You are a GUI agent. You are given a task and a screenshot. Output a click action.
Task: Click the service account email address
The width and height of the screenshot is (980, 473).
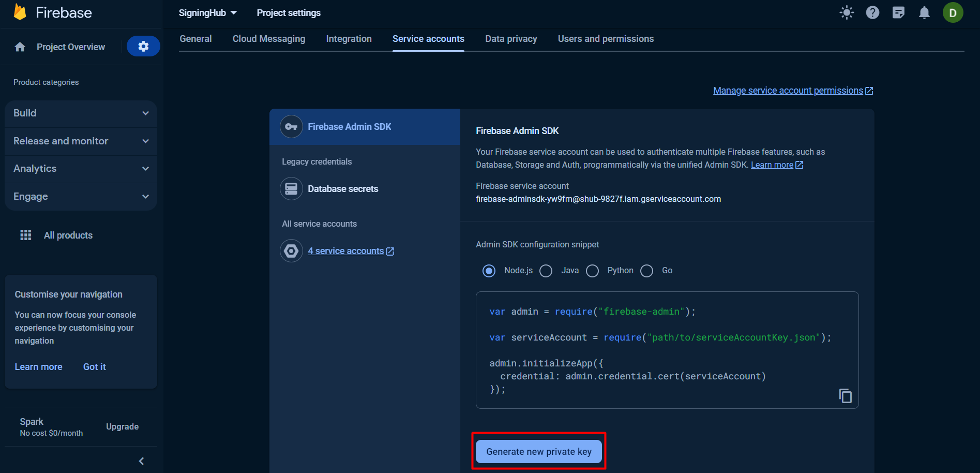point(598,199)
